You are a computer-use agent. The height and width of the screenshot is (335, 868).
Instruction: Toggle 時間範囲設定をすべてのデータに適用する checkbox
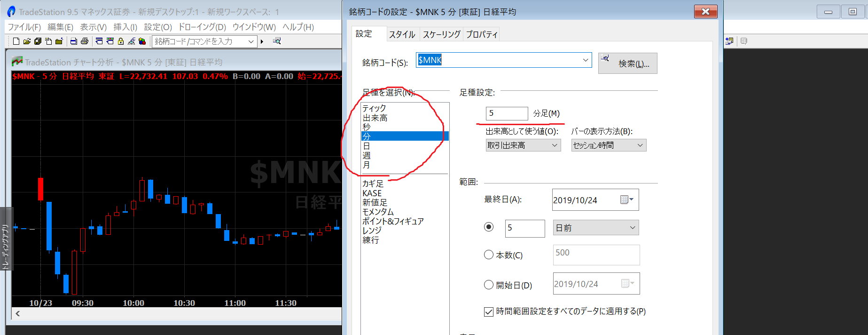coord(489,311)
